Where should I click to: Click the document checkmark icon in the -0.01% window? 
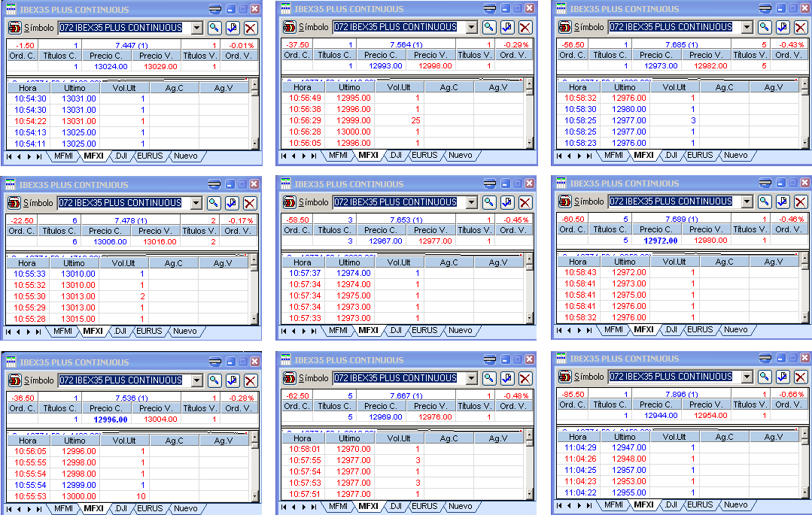click(x=233, y=28)
